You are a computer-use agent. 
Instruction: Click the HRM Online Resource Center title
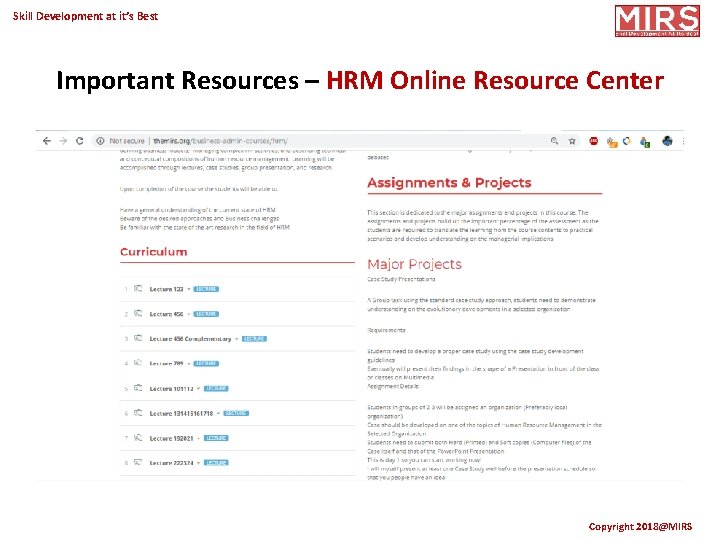[x=495, y=80]
